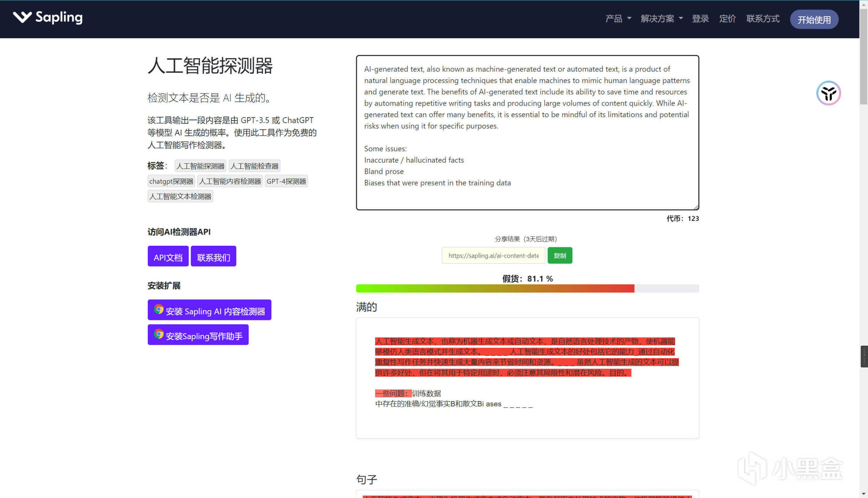The height and width of the screenshot is (498, 868).
Task: Click into the AI text input area
Action: point(527,132)
